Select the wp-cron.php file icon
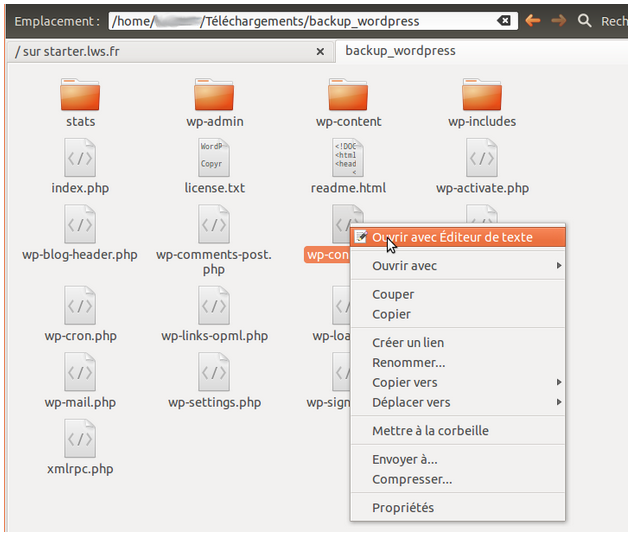Image resolution: width=633 pixels, height=538 pixels. click(x=80, y=305)
